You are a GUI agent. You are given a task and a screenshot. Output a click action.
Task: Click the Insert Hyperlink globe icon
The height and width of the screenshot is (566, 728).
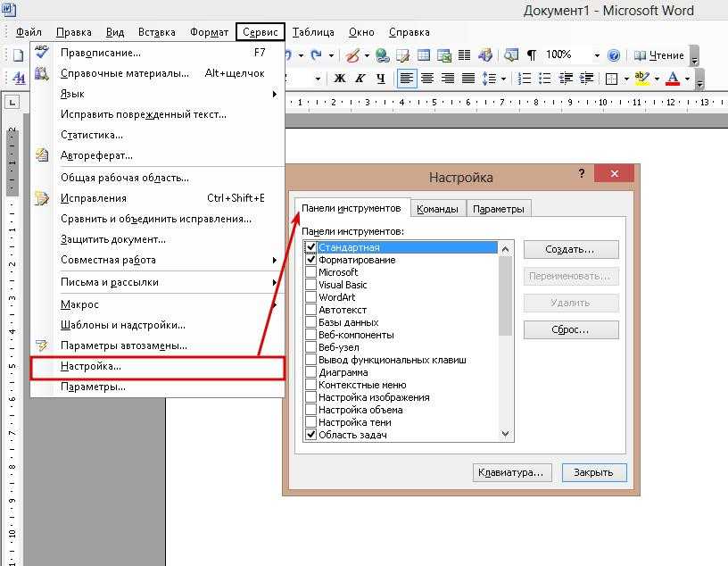383,55
